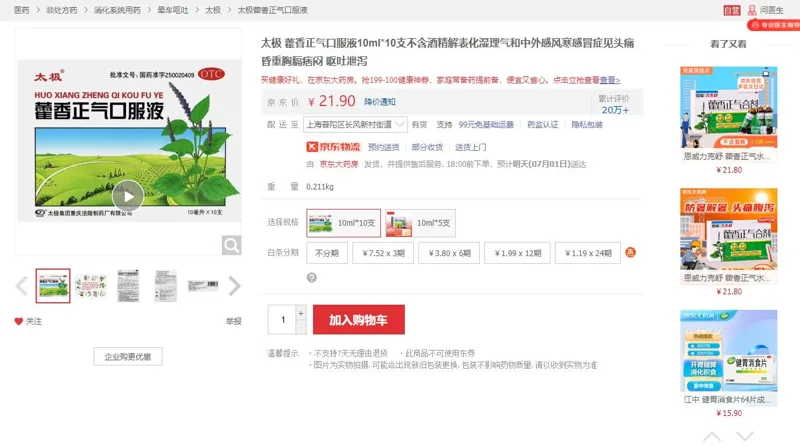The image size is (800, 447).
Task: Open the 降价通知 price alert link
Action: 380,102
